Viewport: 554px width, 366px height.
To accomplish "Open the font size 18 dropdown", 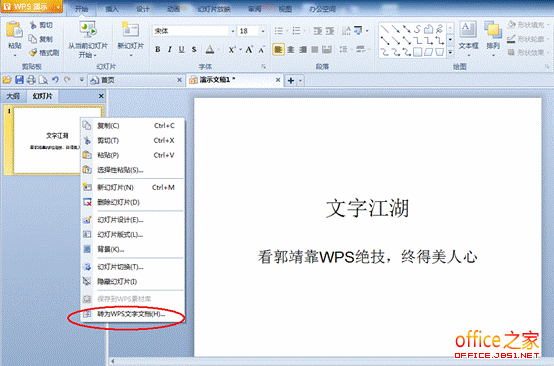I will (x=263, y=31).
